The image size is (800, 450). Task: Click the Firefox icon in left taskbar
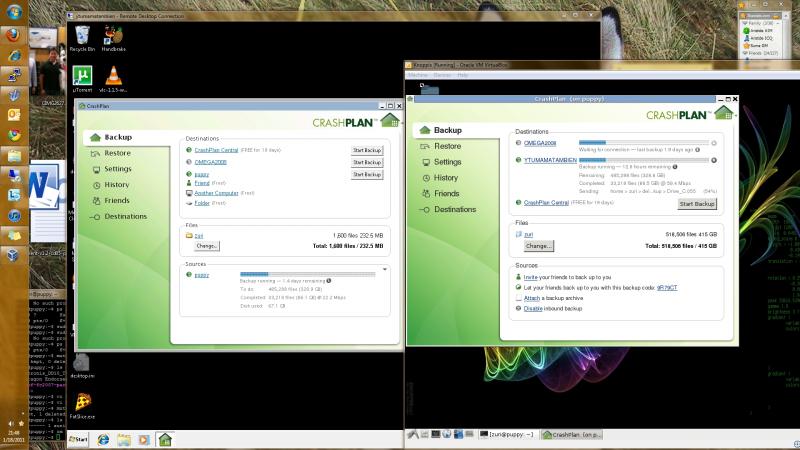pos(13,32)
